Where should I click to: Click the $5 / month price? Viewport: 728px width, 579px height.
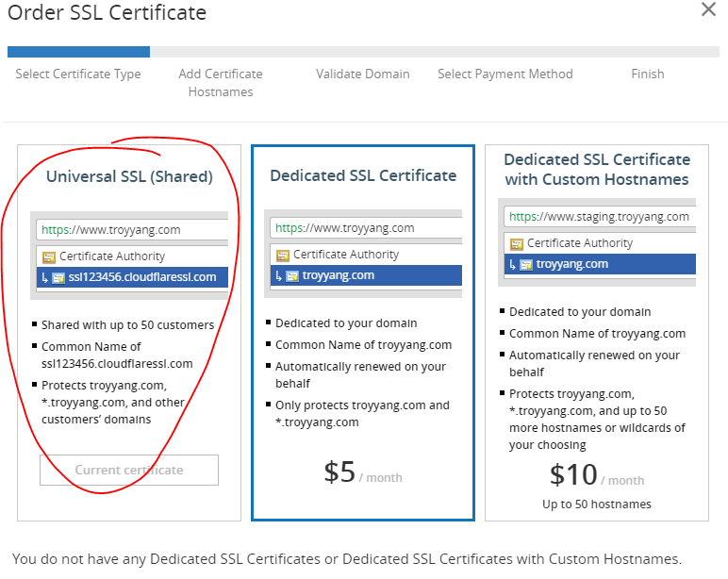[x=363, y=472]
